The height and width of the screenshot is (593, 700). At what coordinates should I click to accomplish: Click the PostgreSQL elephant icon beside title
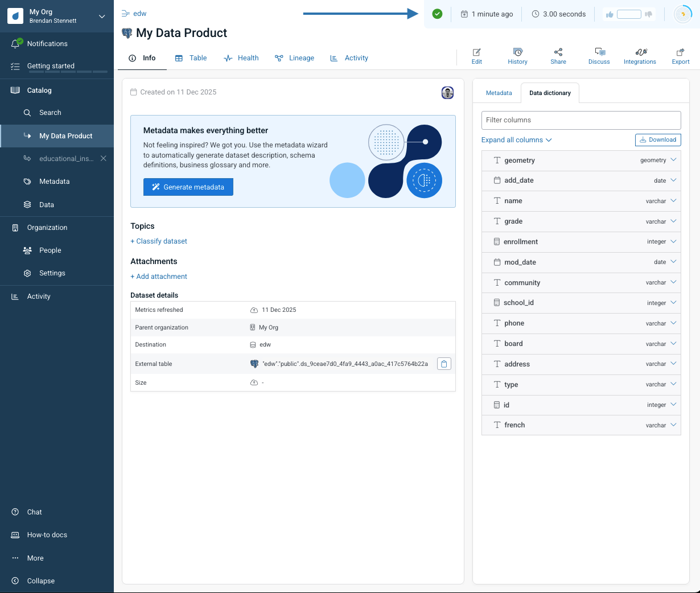tap(127, 33)
